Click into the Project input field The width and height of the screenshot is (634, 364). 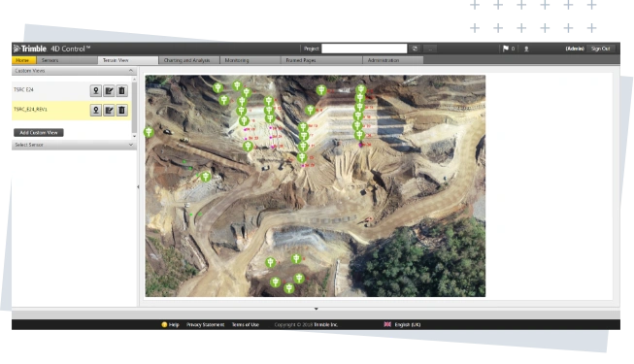tap(364, 49)
